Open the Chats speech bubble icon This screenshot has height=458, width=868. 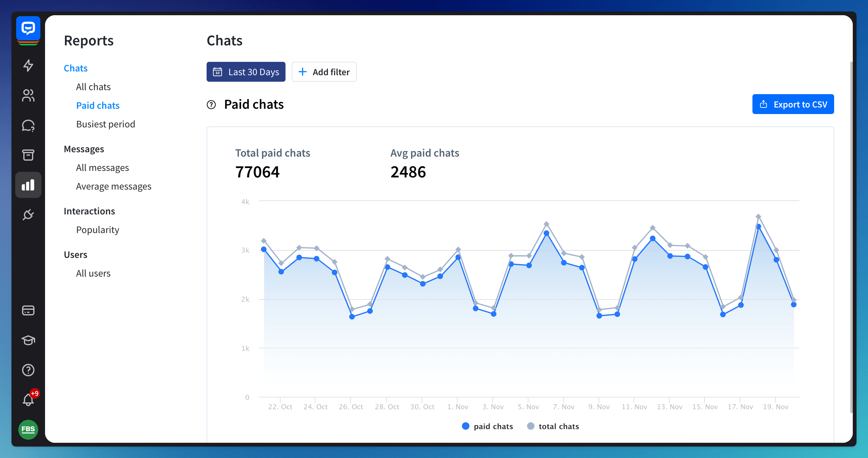click(x=28, y=125)
